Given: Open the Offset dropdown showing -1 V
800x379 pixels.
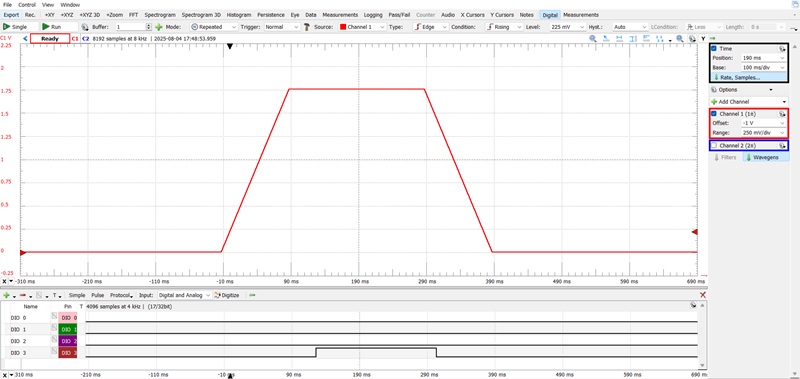Looking at the screenshot, I should click(764, 123).
